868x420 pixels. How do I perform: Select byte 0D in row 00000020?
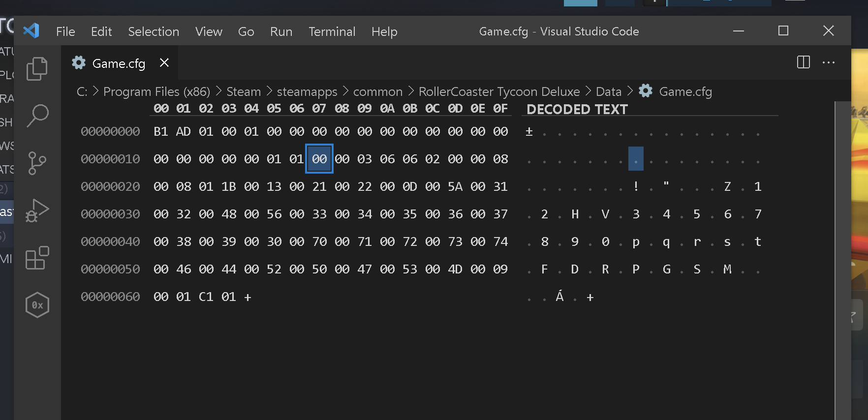coord(410,186)
